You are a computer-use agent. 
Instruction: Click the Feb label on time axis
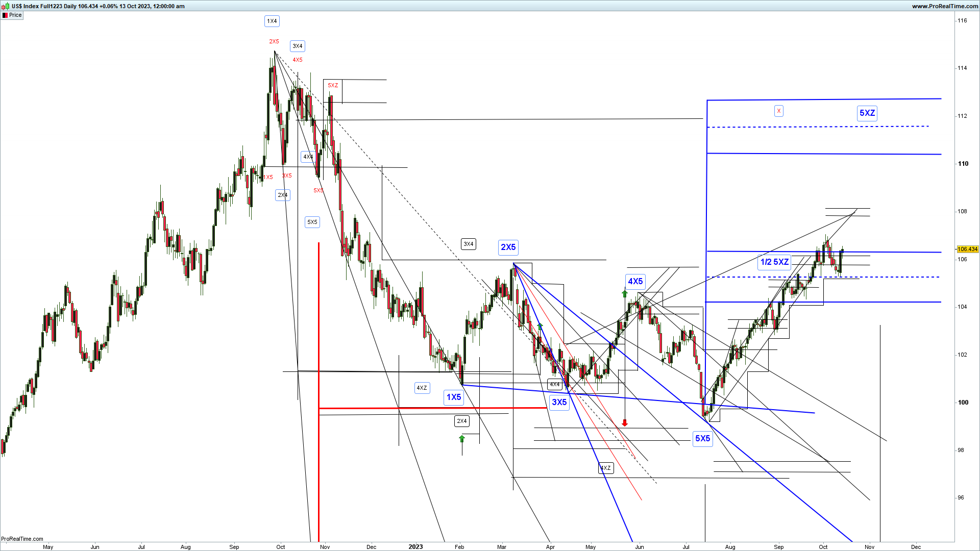pyautogui.click(x=459, y=547)
